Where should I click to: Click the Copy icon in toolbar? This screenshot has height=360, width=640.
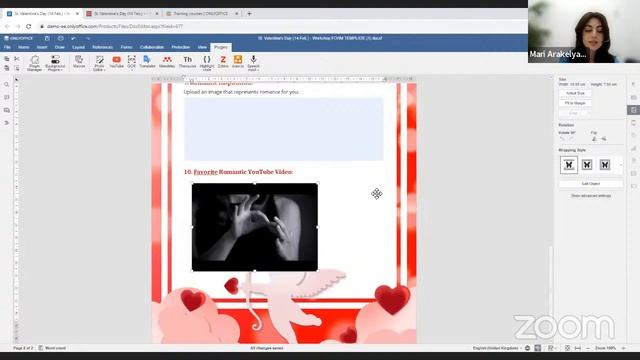(x=7, y=59)
